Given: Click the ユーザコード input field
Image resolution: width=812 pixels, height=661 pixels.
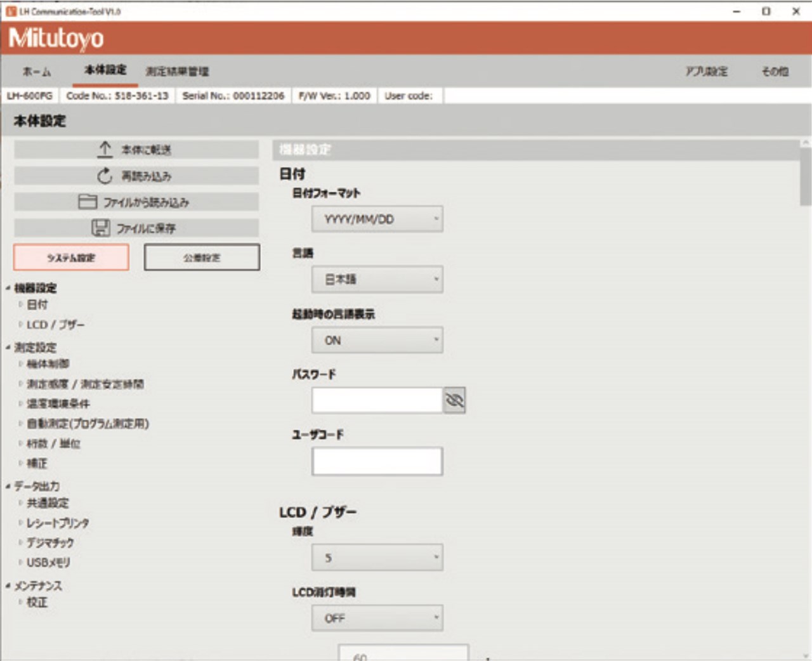Looking at the screenshot, I should (x=377, y=461).
